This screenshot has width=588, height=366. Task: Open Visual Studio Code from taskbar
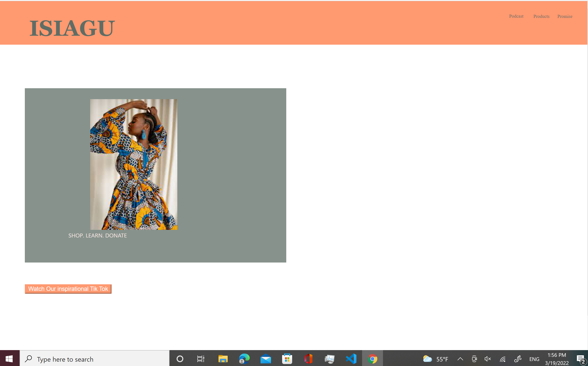tap(351, 359)
